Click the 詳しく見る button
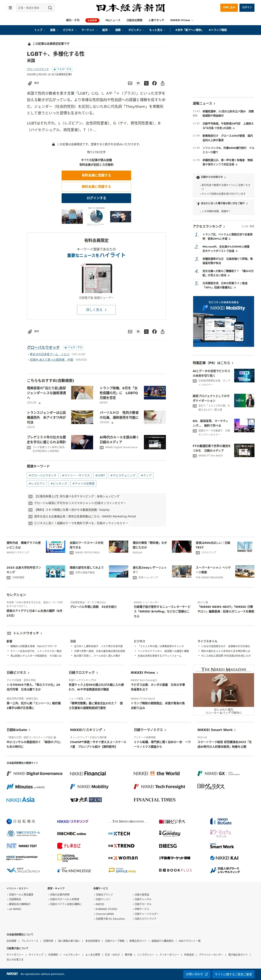This screenshot has height=980, width=261. click(x=96, y=310)
